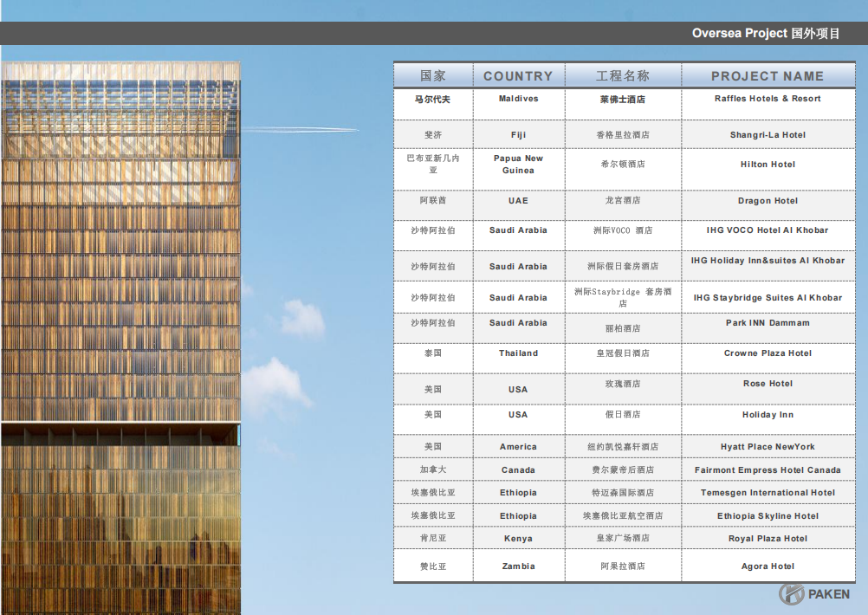Click the 'PROJECT NAME' column header
Viewport: 868px width, 615px height.
(x=768, y=76)
